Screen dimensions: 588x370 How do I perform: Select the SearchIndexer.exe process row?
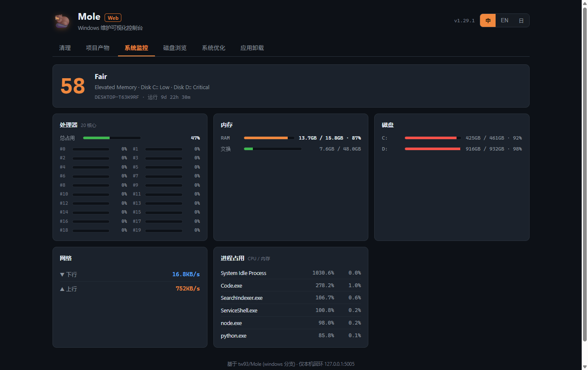[x=291, y=298]
